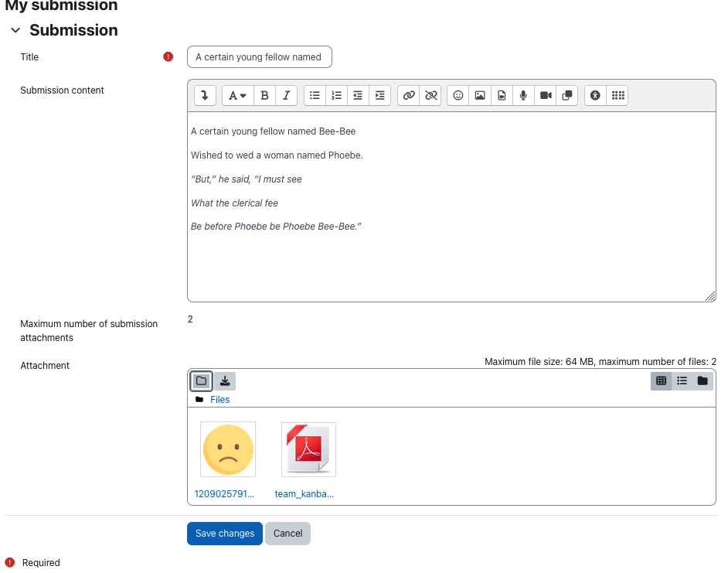Open the screenreader helper grid icon
This screenshot has width=728, height=573.
(x=617, y=96)
